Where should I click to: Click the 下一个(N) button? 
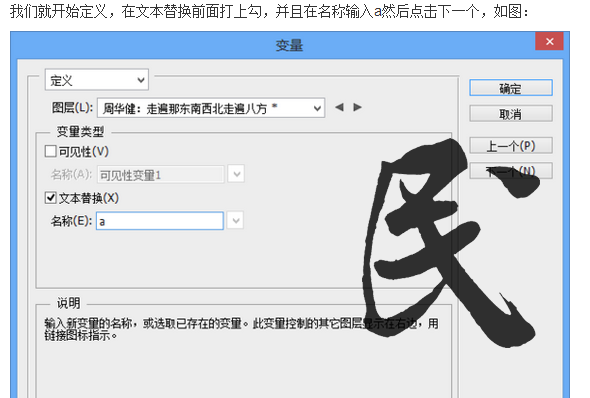(x=511, y=171)
